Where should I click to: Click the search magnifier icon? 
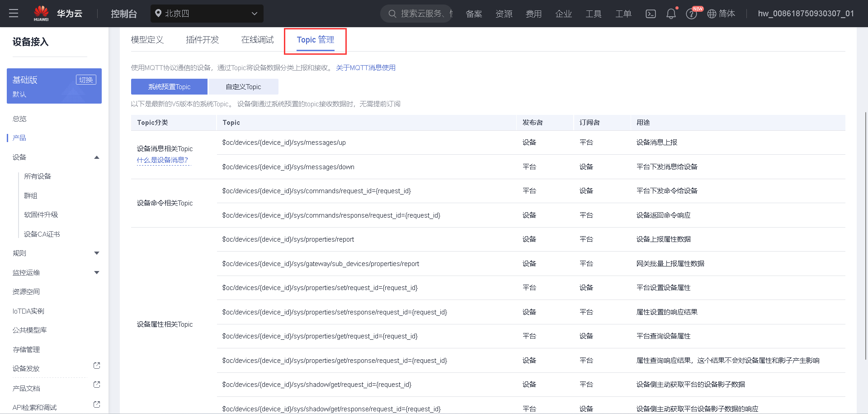[392, 14]
